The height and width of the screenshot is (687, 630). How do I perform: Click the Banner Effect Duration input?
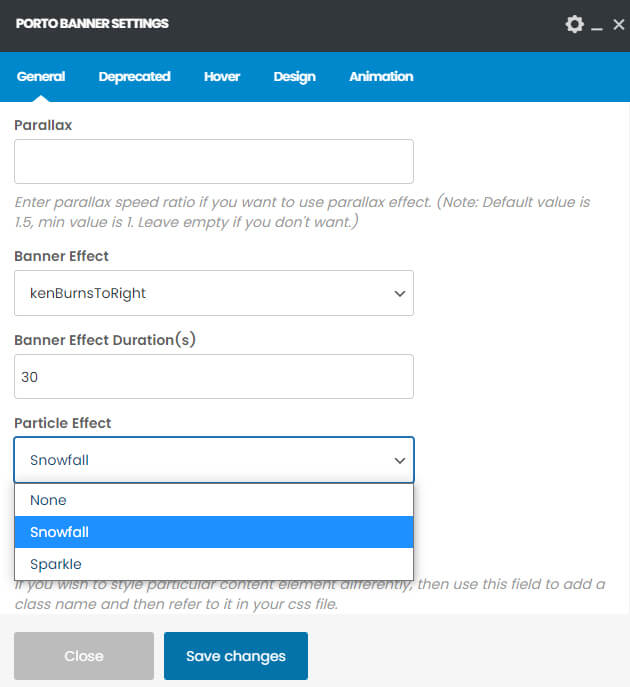click(214, 377)
